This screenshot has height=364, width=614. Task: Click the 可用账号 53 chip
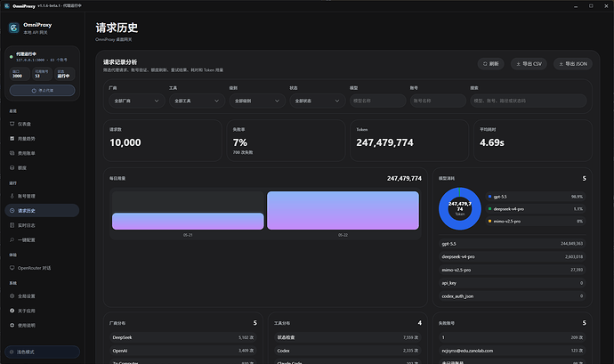pos(42,74)
